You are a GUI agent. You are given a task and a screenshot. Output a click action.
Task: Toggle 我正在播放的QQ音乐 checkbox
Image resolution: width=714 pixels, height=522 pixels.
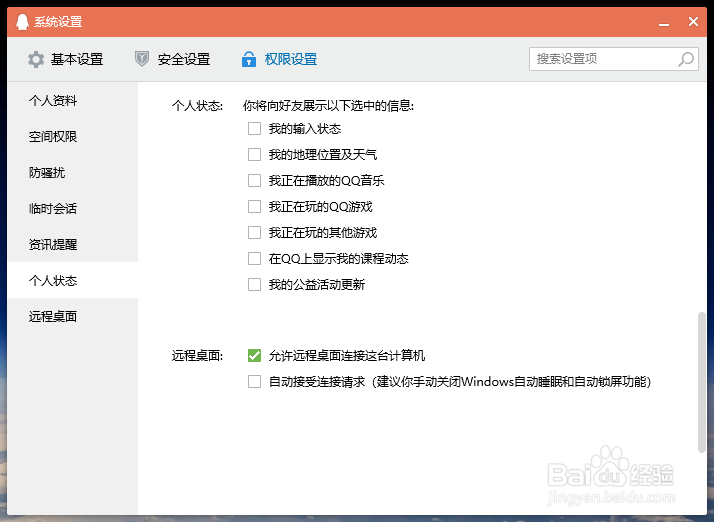(255, 180)
